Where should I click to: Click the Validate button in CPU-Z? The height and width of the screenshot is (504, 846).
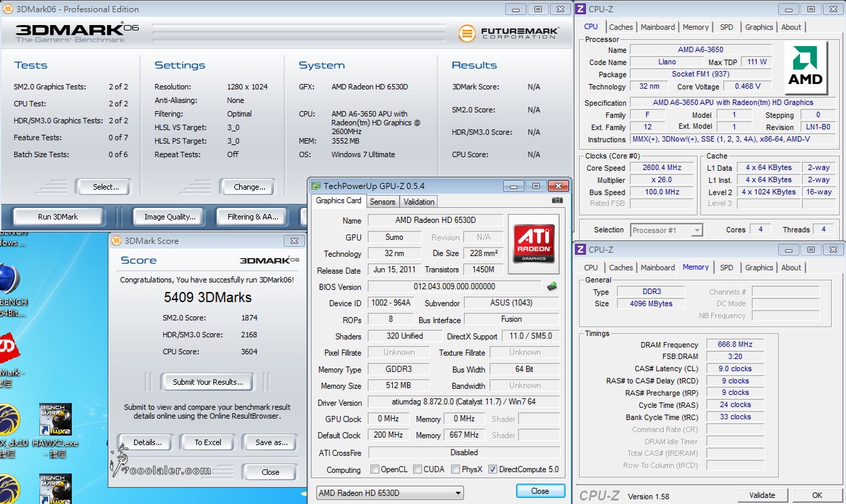(x=762, y=495)
